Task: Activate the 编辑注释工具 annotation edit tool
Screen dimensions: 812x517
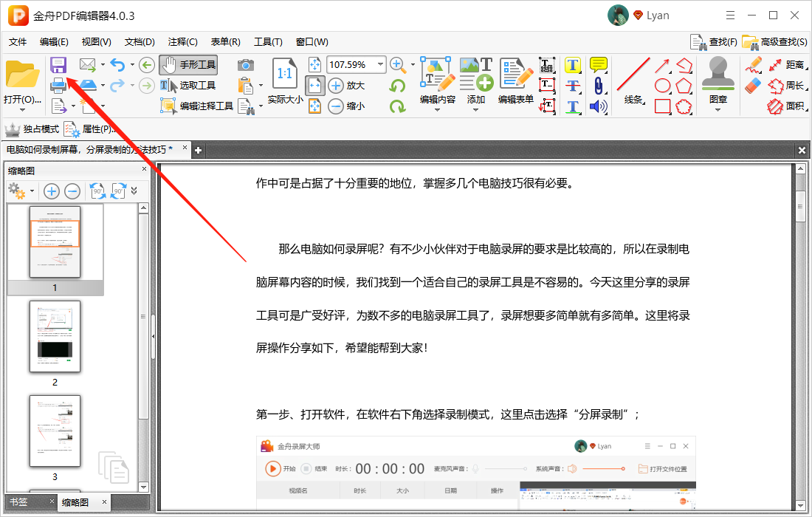Action: [x=197, y=106]
